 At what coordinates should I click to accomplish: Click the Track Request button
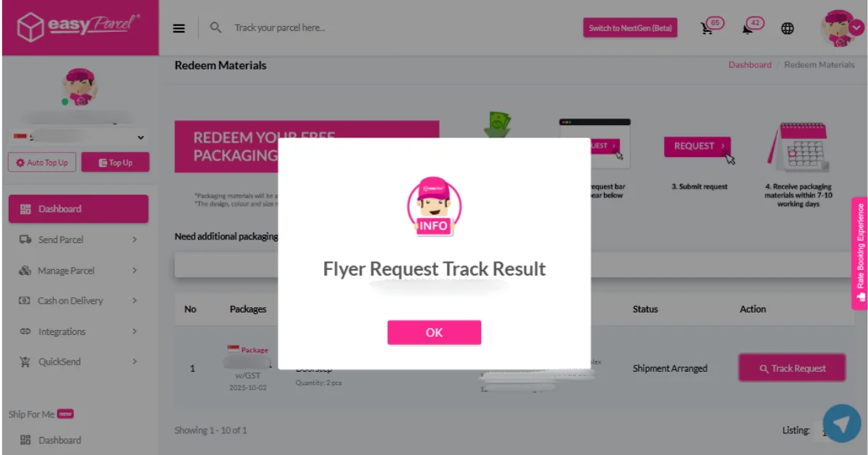pos(792,368)
